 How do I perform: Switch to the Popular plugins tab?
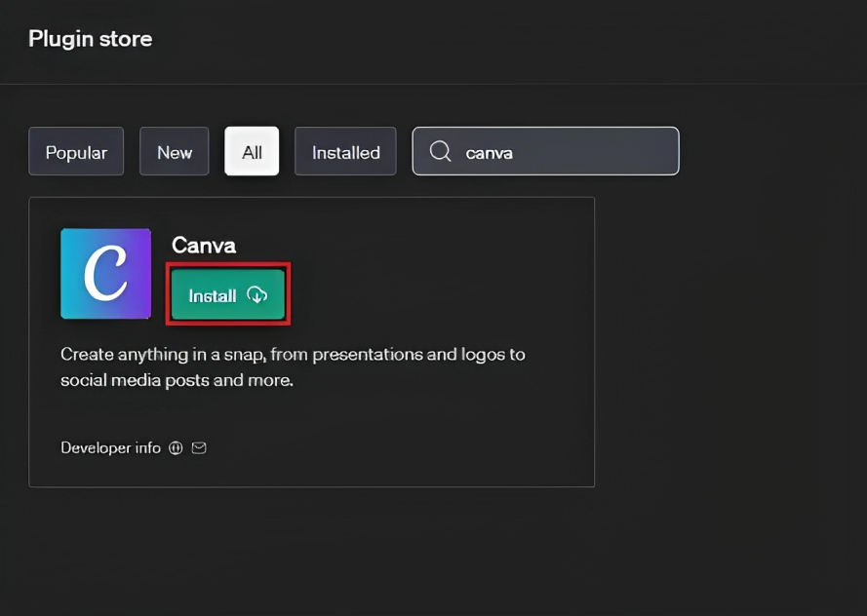tap(76, 152)
